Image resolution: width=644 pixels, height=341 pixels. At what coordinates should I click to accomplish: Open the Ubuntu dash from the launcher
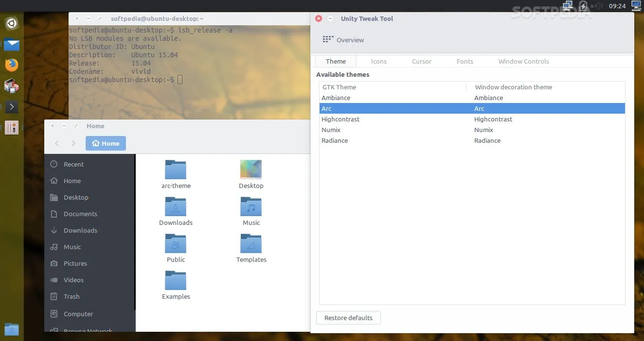click(x=12, y=23)
